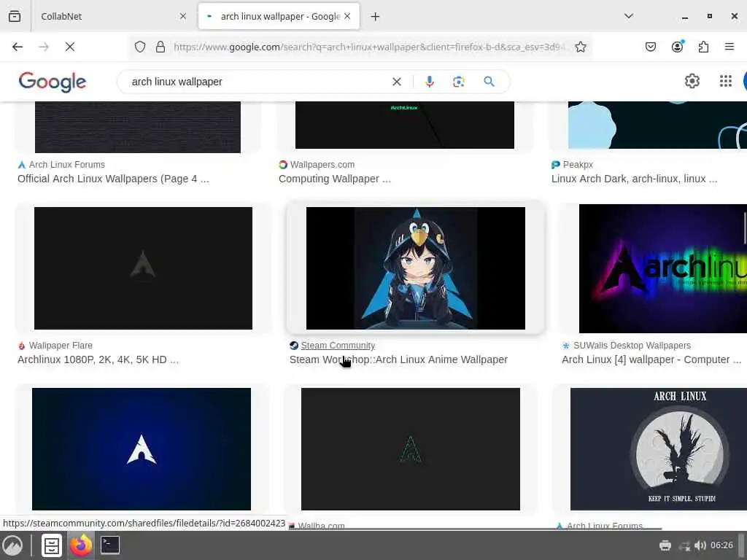Viewport: 747px width, 560px height.
Task: Close the CollabNet tab
Action: (183, 16)
